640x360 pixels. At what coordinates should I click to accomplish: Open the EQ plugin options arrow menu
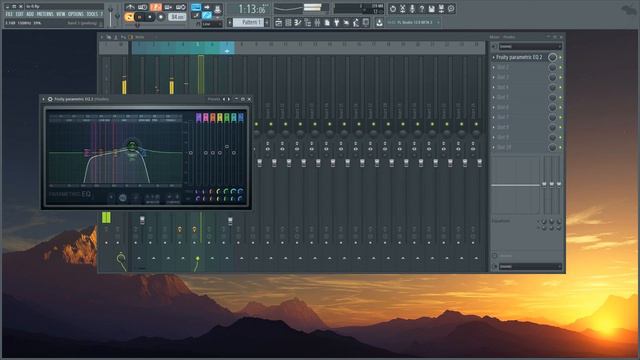pos(44,99)
